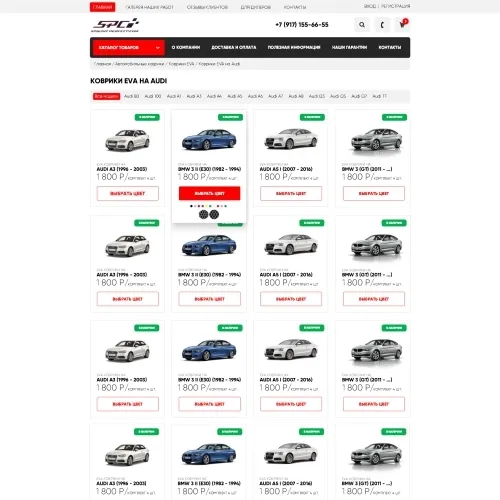500x500 pixels.
Task: Select the Audi Q7 model filter
Action: coord(359,96)
